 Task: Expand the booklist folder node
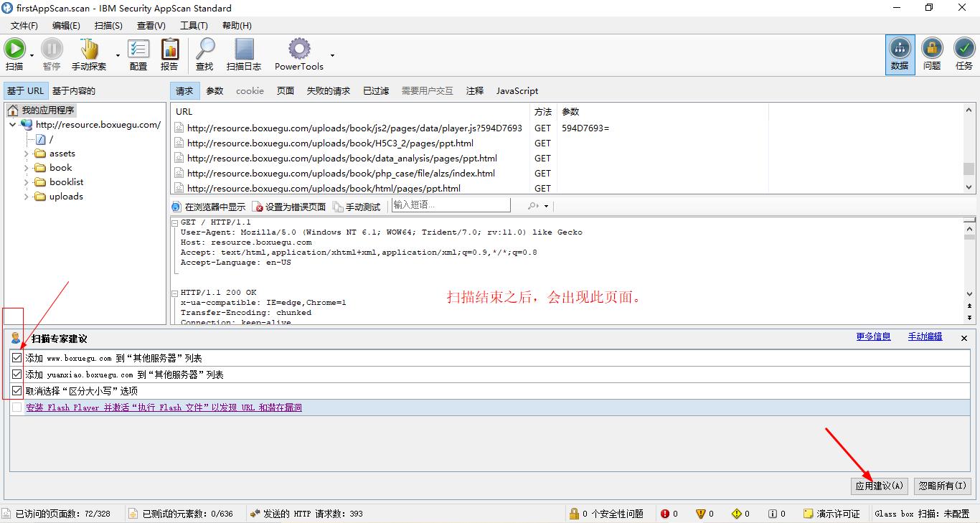(x=27, y=182)
